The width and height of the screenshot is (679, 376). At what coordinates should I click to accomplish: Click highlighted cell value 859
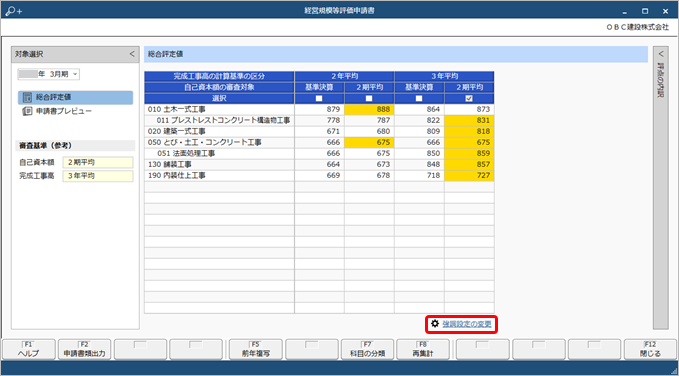pos(469,153)
